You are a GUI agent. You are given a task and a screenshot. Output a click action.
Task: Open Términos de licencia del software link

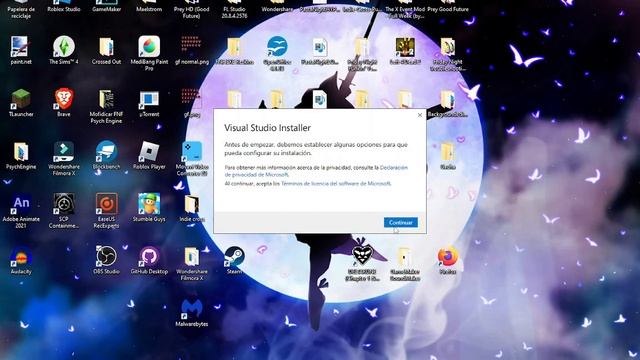(336, 184)
